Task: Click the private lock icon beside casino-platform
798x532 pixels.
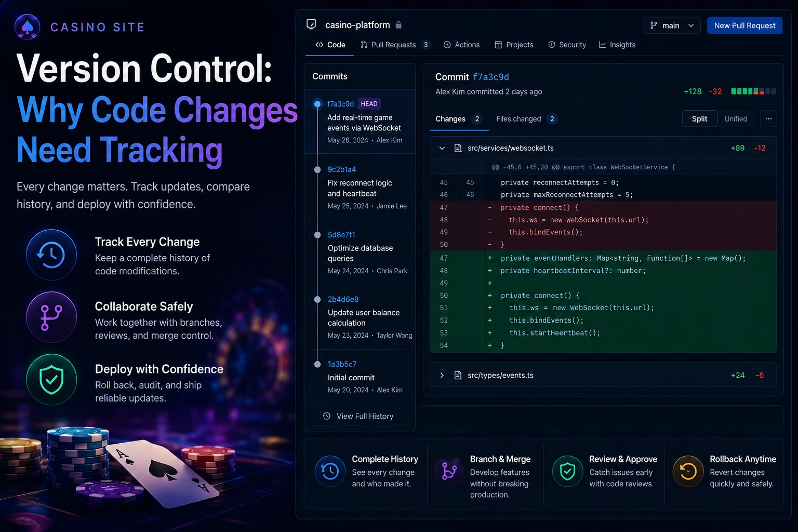Action: [x=398, y=25]
